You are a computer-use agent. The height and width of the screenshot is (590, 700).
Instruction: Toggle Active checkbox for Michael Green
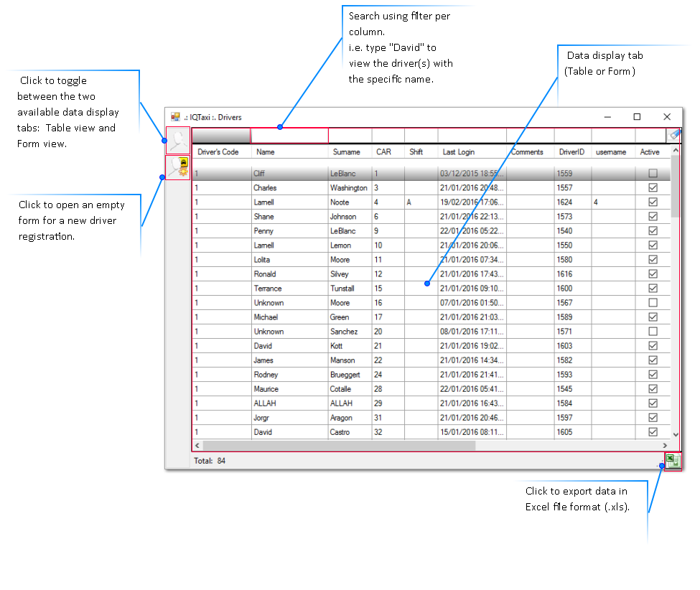653,317
